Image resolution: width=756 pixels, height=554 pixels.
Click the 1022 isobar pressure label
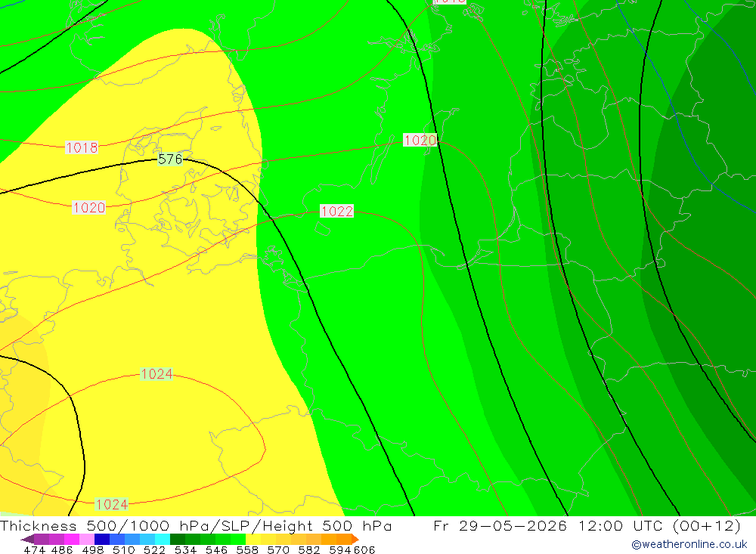pyautogui.click(x=336, y=211)
